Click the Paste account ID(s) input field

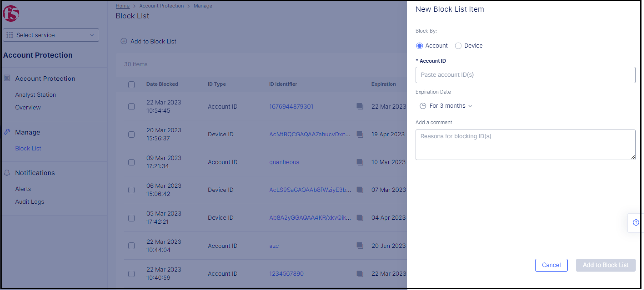coord(525,75)
